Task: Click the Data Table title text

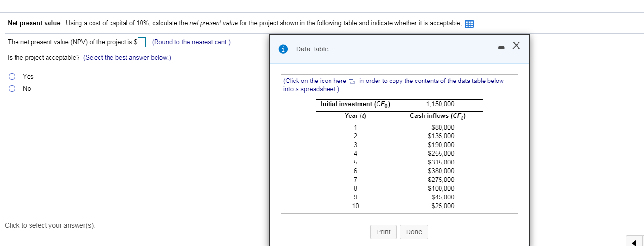Action: pos(312,49)
